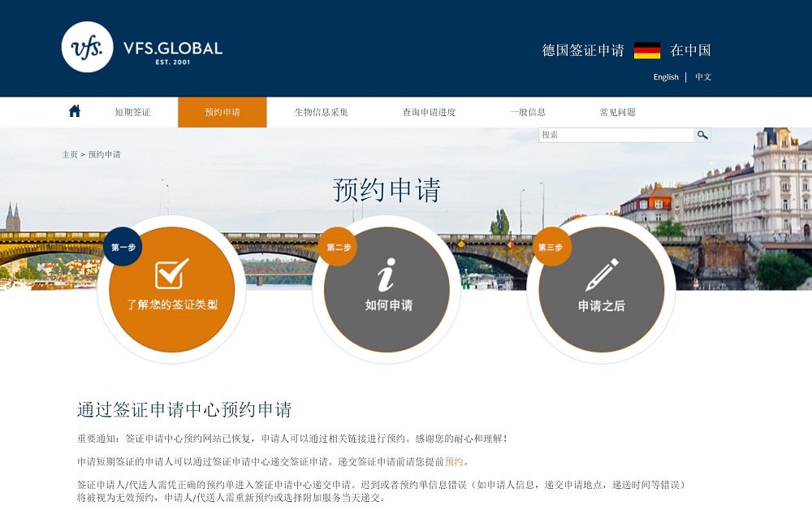The height and width of the screenshot is (510, 812).
Task: Click the 重要通知 notice paragraph
Action: 292,439
